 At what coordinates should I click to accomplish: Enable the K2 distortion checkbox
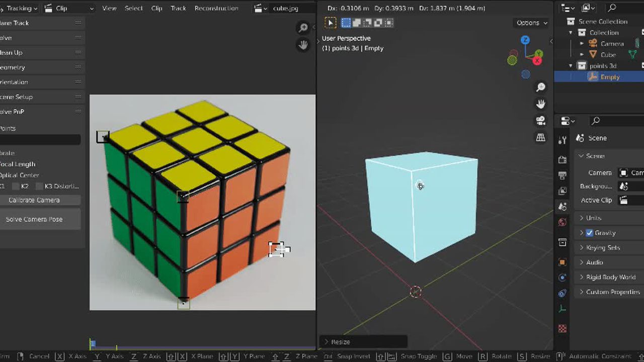point(16,187)
